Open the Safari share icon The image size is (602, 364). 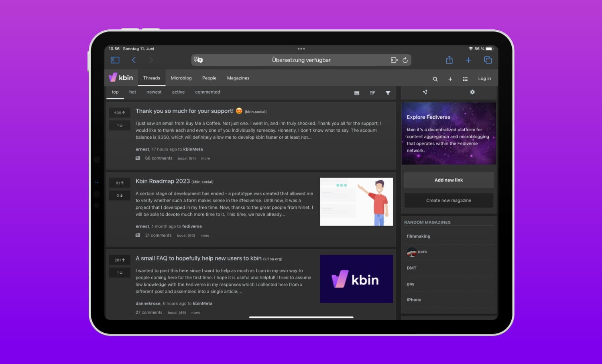449,60
